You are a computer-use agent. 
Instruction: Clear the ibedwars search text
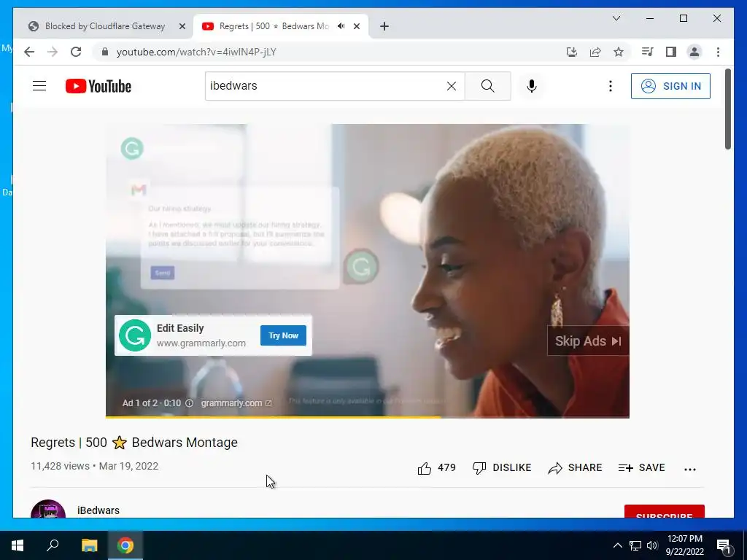[451, 86]
